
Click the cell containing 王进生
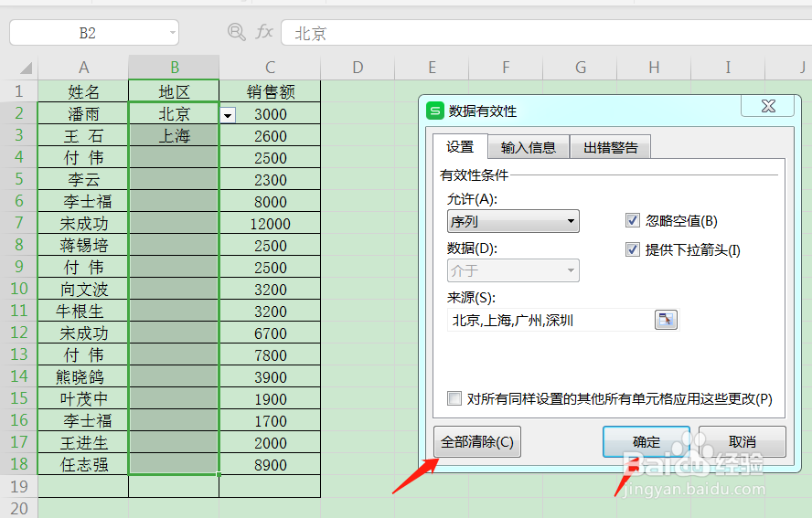tap(83, 442)
